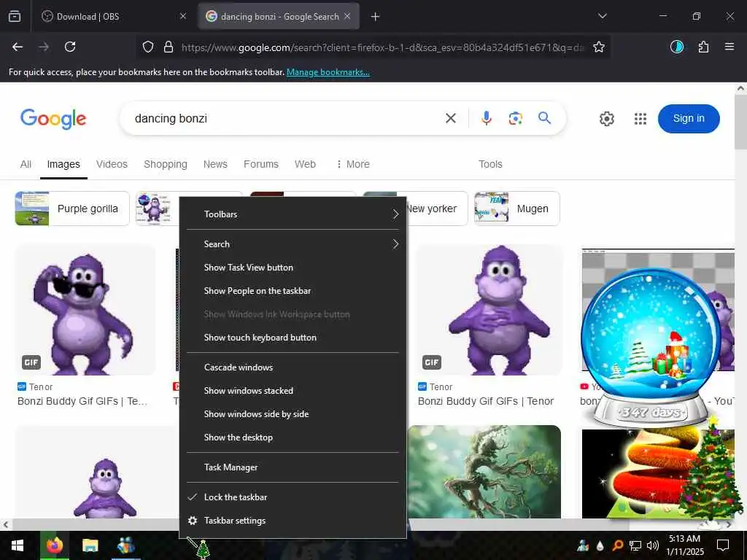The width and height of the screenshot is (747, 560).
Task: Open the volume speaker tray icon
Action: point(653,545)
